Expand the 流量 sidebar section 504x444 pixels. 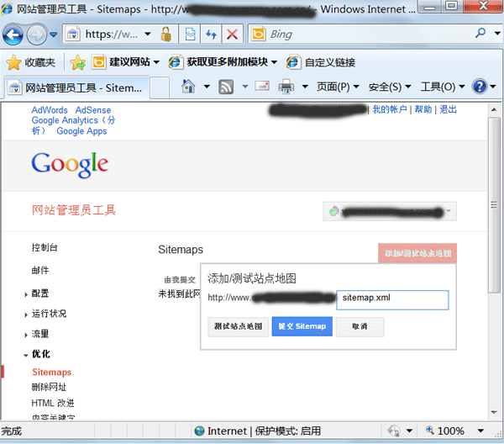tap(39, 334)
